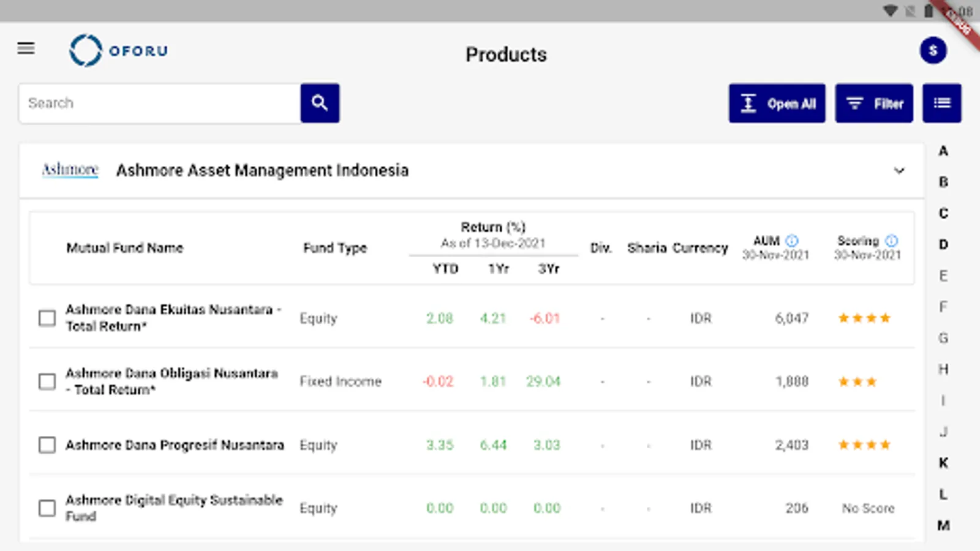Switch to list view icon
The width and height of the screenshot is (980, 551).
(941, 103)
